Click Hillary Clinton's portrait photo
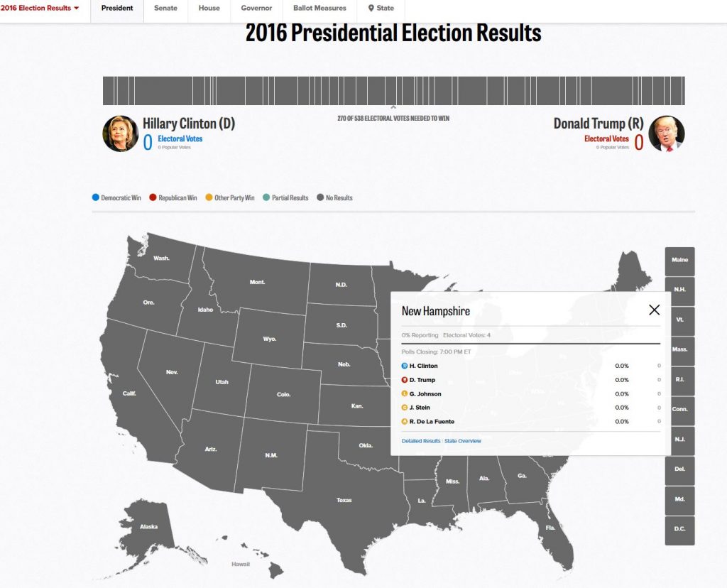 (121, 134)
